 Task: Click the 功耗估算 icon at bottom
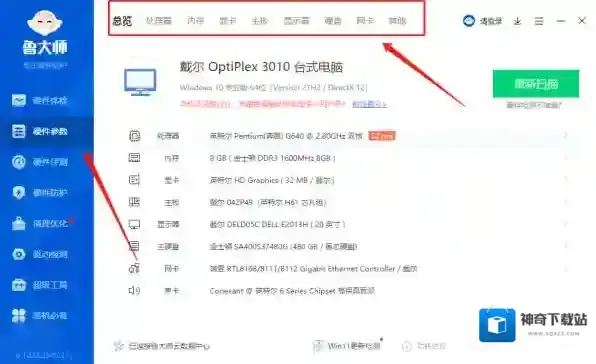click(407, 346)
